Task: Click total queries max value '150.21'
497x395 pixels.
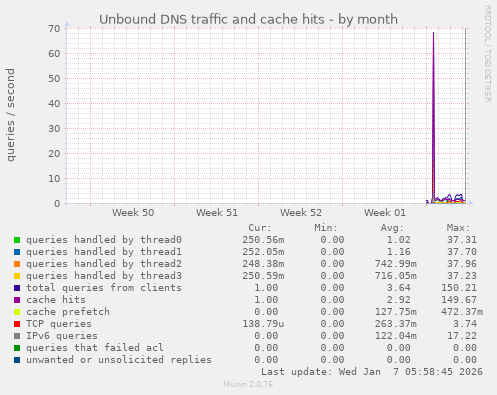Action: point(459,288)
